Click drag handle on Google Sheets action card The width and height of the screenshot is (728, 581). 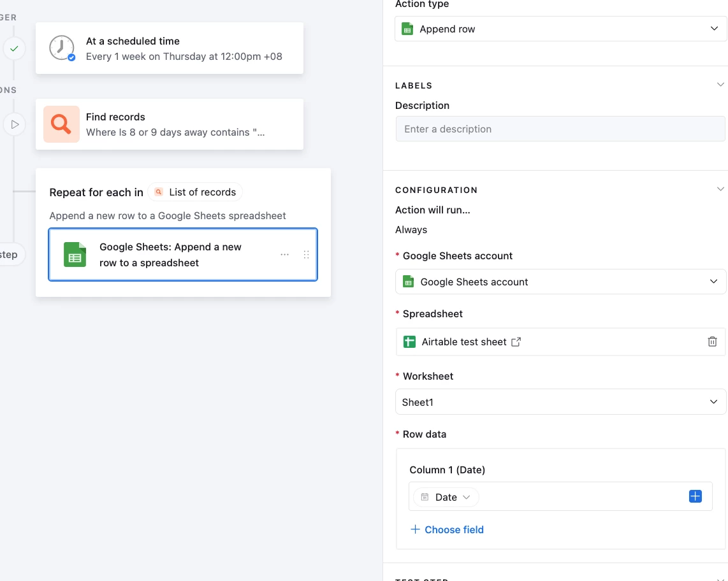(x=306, y=254)
